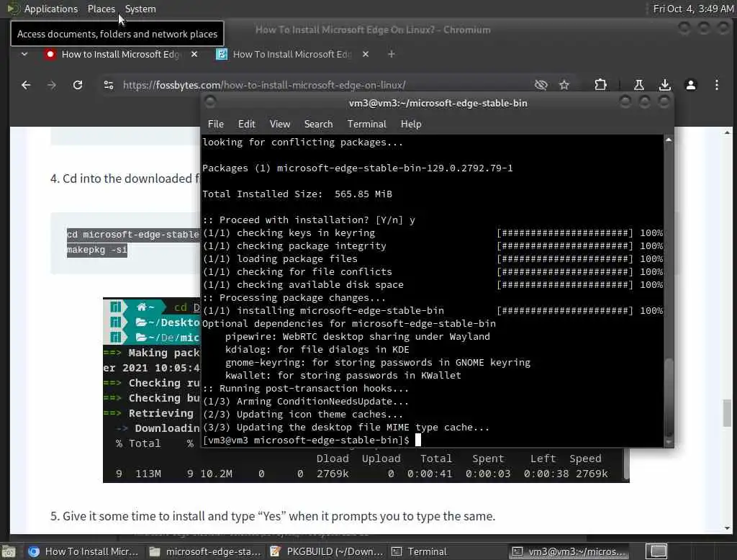The image size is (737, 560).
Task: Switch to Chromium taskbar entry 'How To Install Micr...'
Action: (x=83, y=551)
